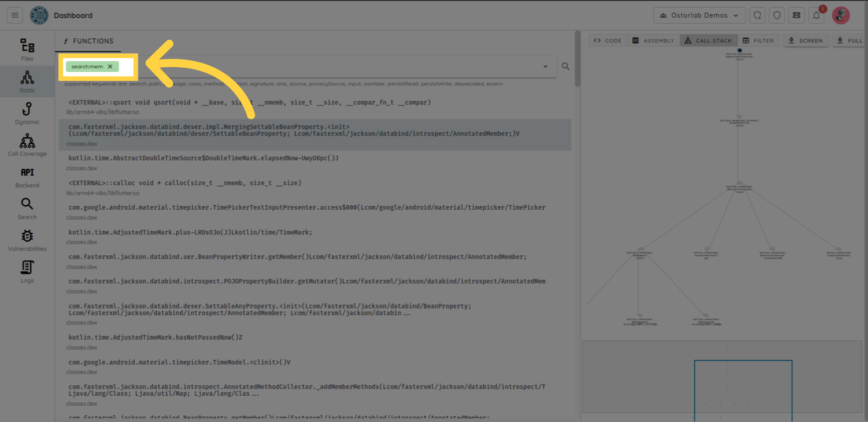Screen dimensions: 868x422
Task: Open Vulnerabilities bug icon
Action: coord(27,240)
